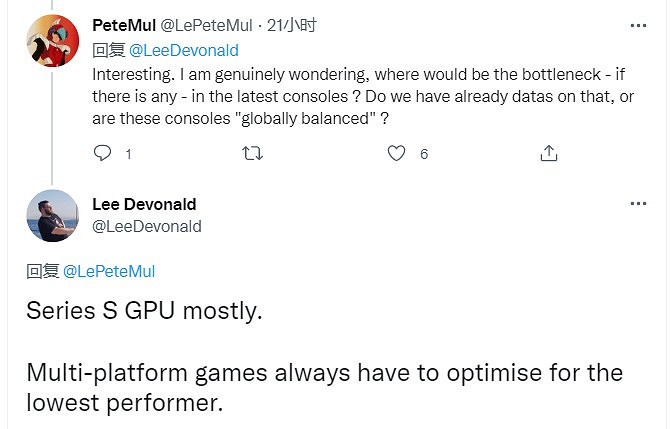Open Lee Devonald's profile avatar
Image resolution: width=671 pixels, height=429 pixels.
(52, 215)
